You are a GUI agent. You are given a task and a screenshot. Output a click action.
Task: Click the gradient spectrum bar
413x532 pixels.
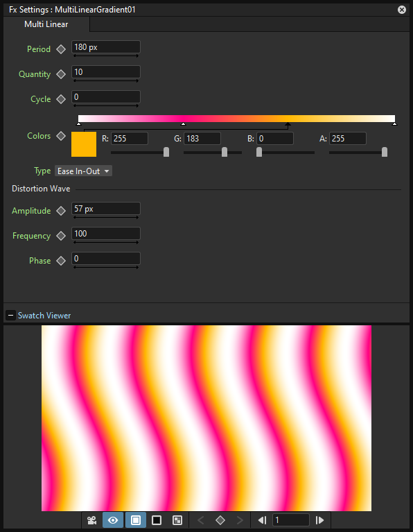[237, 119]
